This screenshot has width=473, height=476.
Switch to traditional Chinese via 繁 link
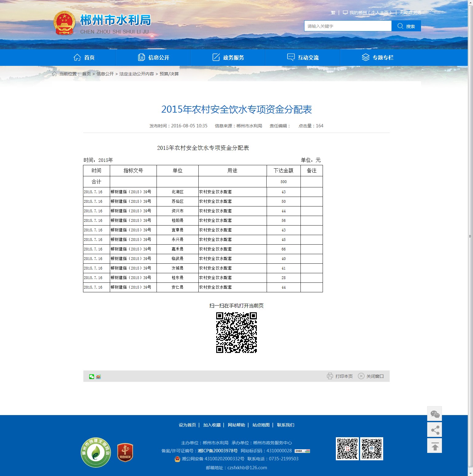pyautogui.click(x=333, y=13)
